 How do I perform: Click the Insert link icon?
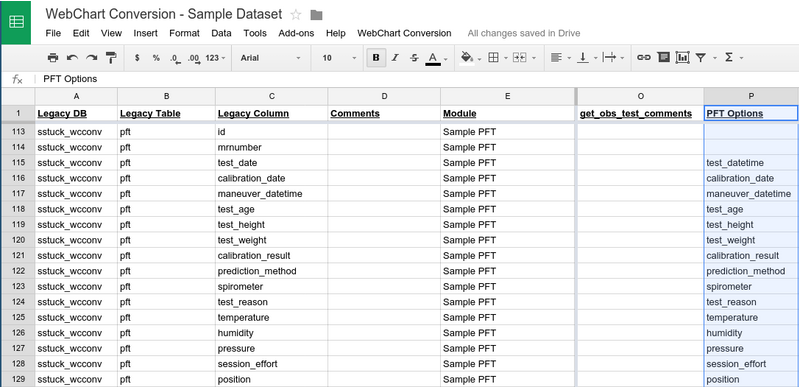[x=644, y=58]
